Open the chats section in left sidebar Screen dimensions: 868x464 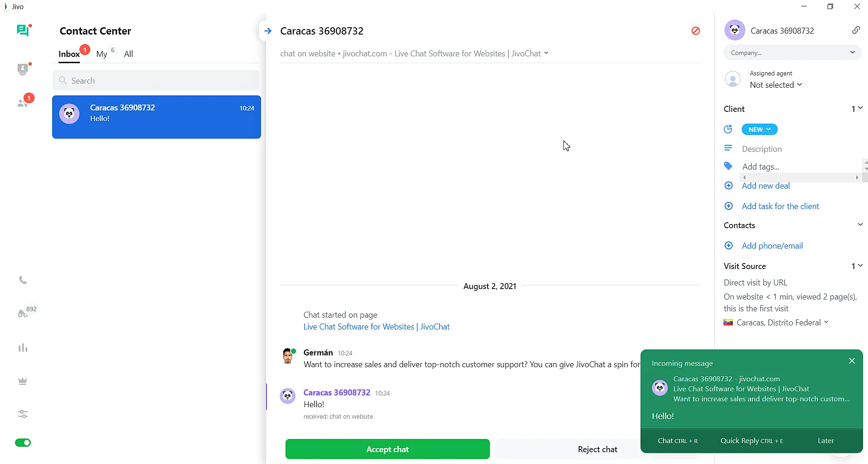23,30
